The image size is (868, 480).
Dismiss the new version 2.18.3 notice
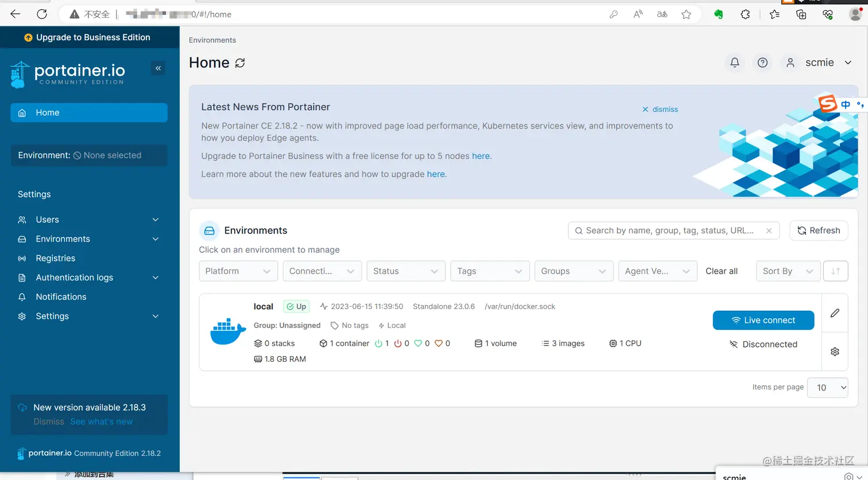[49, 422]
